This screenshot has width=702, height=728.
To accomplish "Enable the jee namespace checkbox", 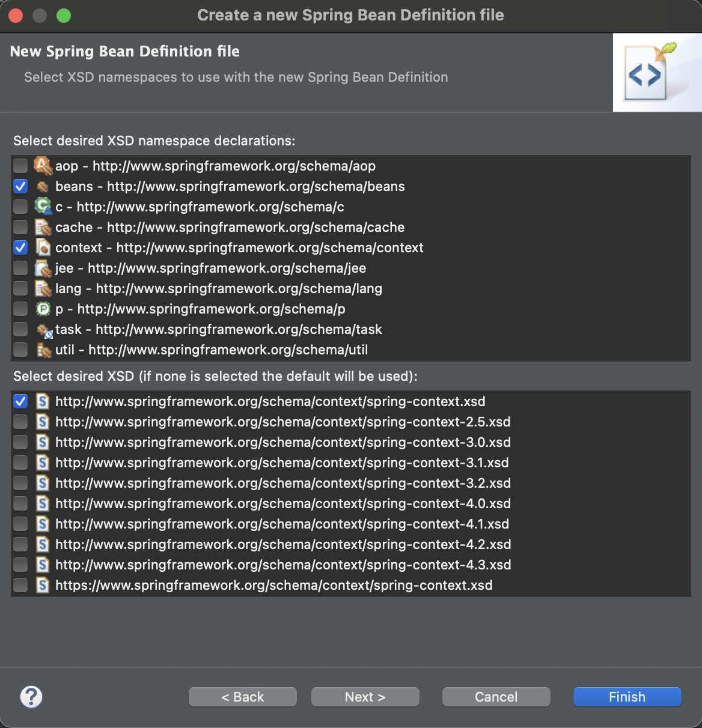I will (x=20, y=268).
